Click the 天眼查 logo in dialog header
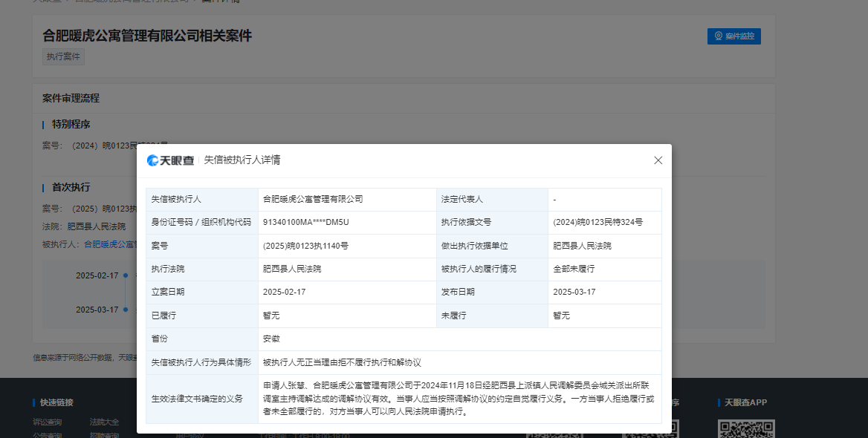The width and height of the screenshot is (868, 438). 170,160
